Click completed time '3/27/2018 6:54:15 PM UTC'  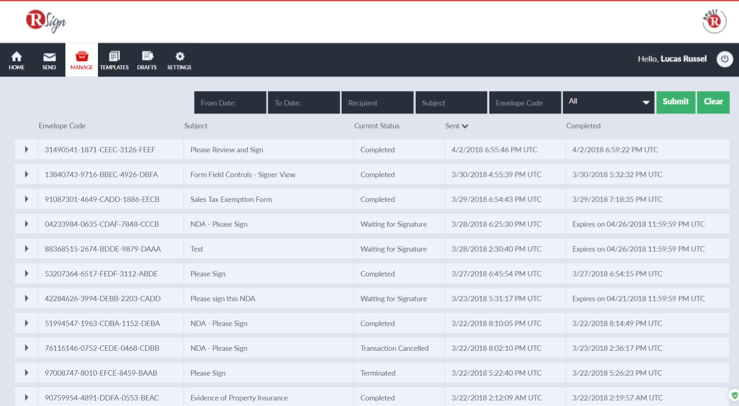(617, 273)
